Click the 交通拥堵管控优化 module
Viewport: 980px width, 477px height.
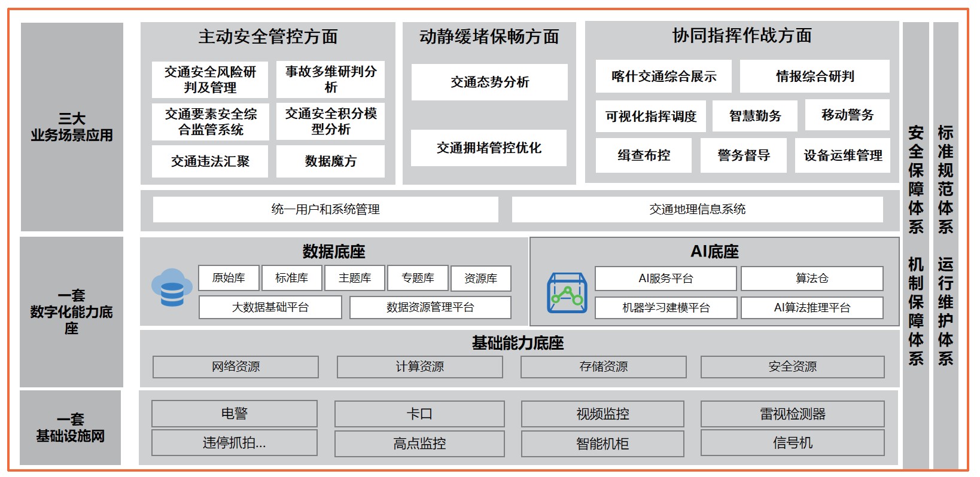tap(488, 148)
